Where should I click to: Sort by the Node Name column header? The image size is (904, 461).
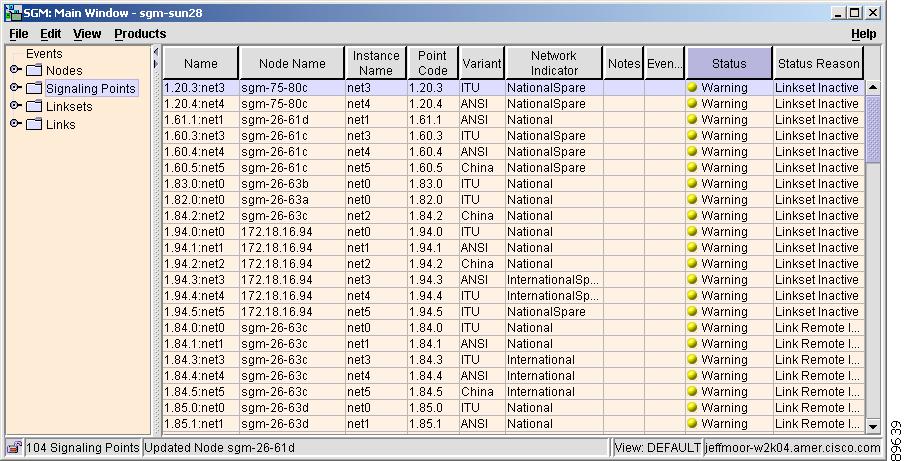tap(292, 63)
